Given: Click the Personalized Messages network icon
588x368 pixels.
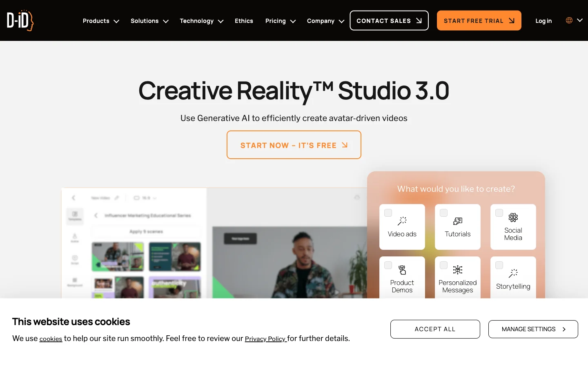Looking at the screenshot, I should point(458,270).
